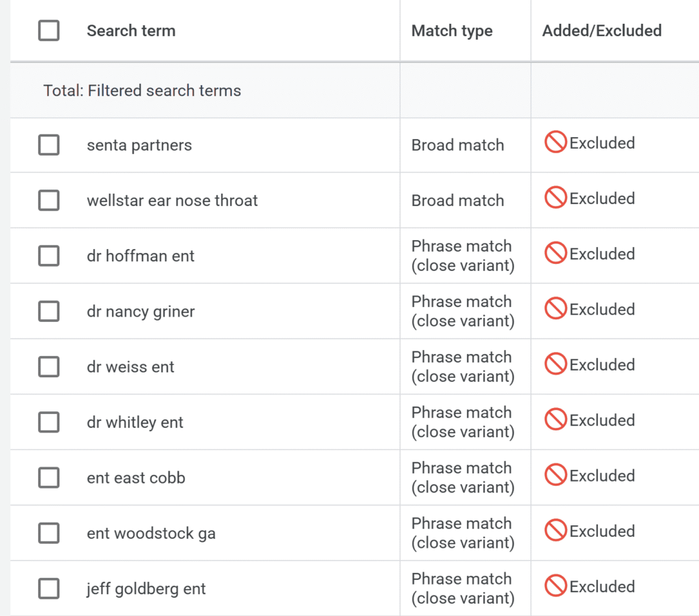Check the checkbox for senta partners

click(x=48, y=145)
